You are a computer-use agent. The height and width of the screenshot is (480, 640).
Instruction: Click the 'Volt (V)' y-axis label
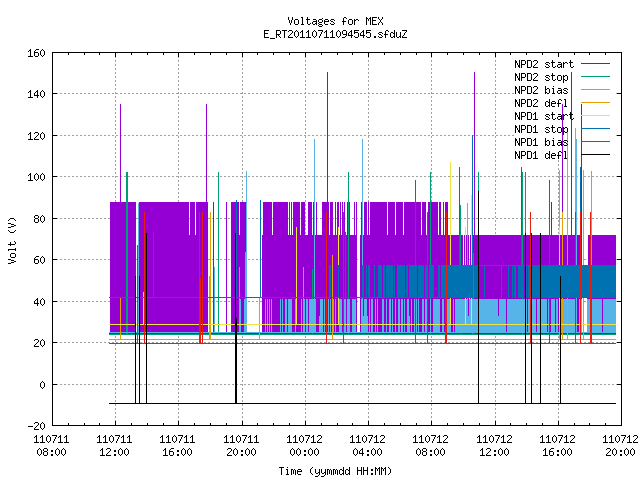pos(13,240)
